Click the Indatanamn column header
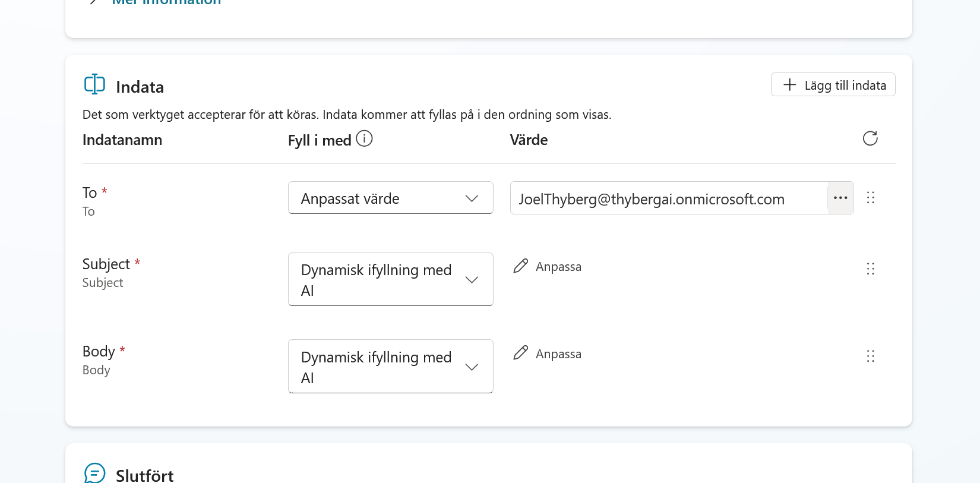Image resolution: width=980 pixels, height=483 pixels. pos(122,140)
